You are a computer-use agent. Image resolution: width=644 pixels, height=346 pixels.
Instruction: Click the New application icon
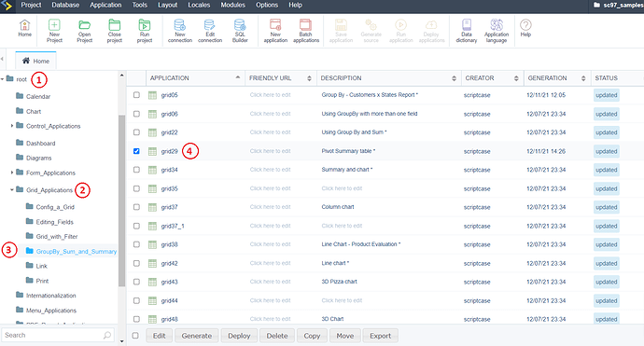coord(275,31)
